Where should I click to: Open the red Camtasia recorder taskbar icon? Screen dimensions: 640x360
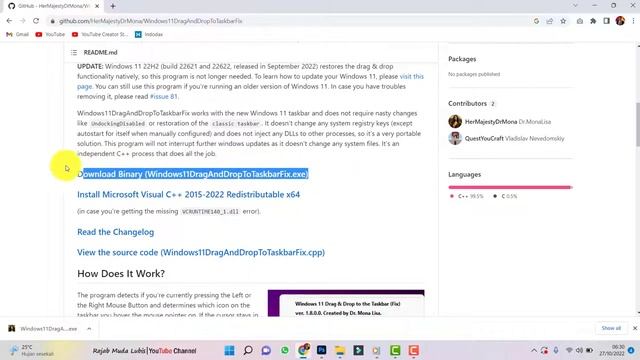413,350
